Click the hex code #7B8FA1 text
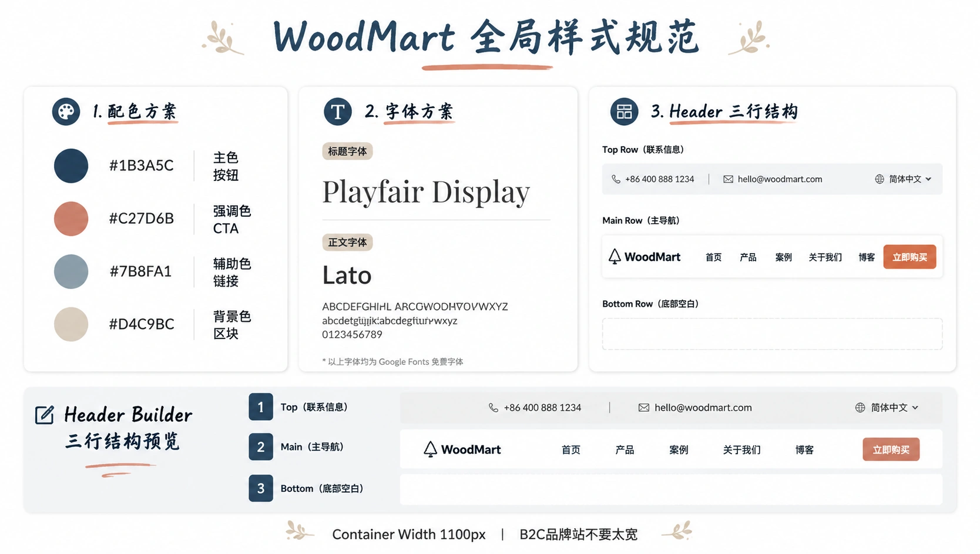 click(x=140, y=271)
